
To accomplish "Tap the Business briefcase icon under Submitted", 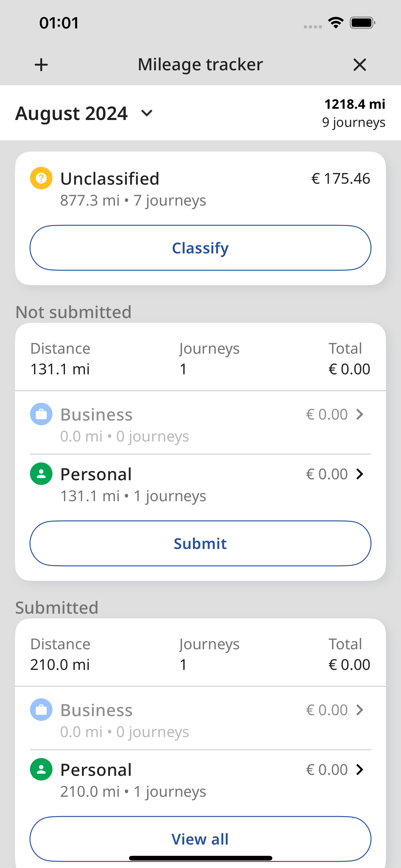I will tap(41, 709).
